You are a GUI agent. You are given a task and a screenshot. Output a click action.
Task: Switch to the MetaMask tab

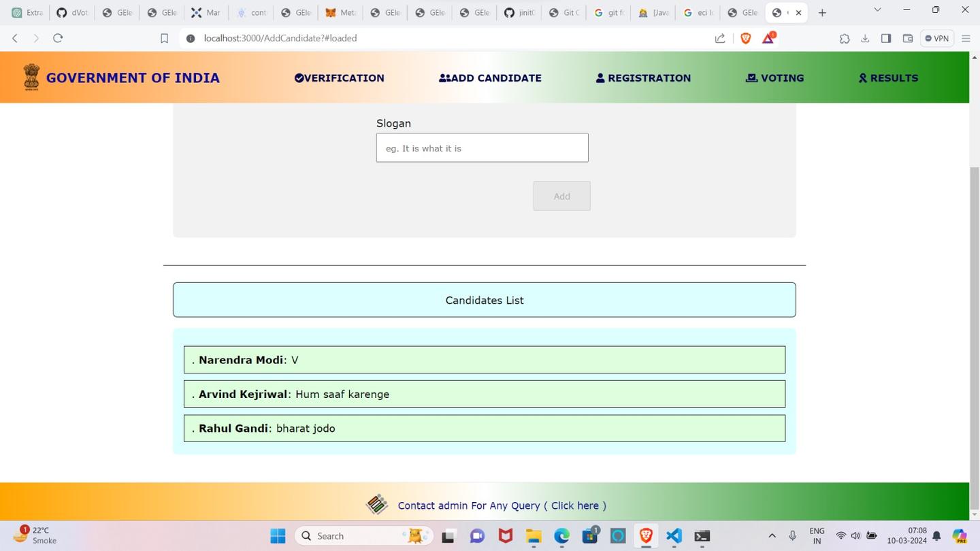click(x=340, y=12)
